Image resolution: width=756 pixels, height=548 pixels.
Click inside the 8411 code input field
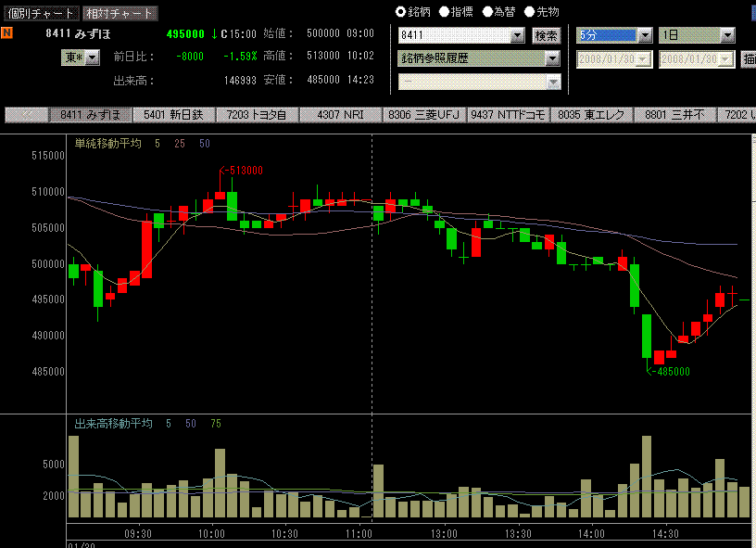[454, 35]
